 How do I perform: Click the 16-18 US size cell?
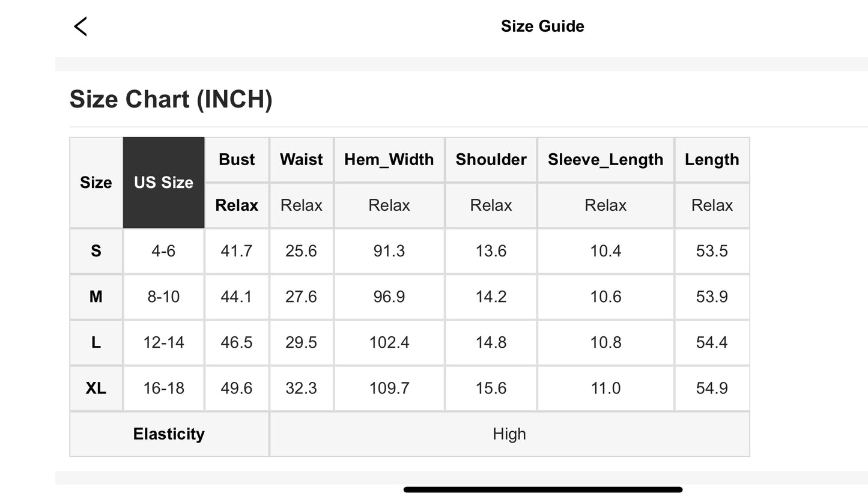pyautogui.click(x=163, y=389)
